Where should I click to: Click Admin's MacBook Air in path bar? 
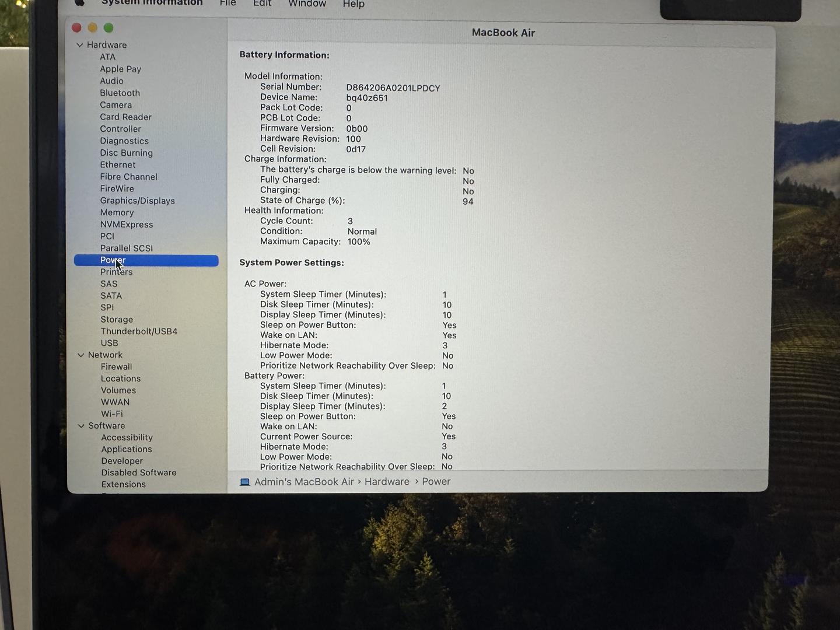click(x=304, y=482)
